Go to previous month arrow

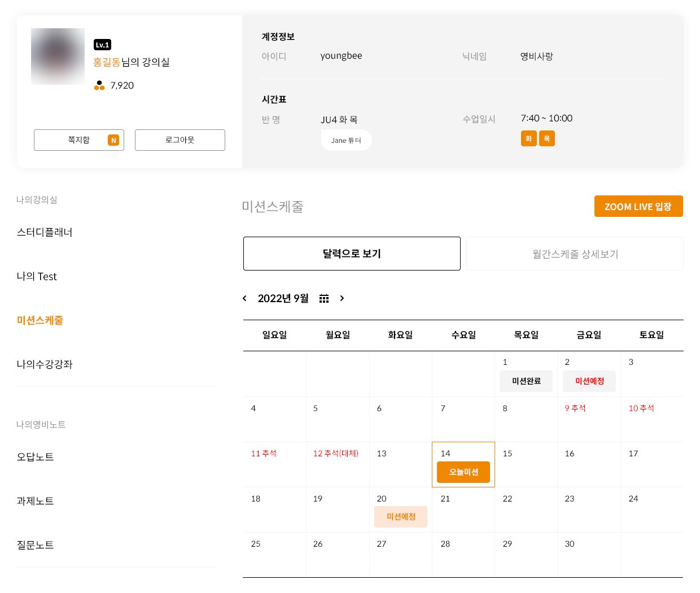(244, 298)
